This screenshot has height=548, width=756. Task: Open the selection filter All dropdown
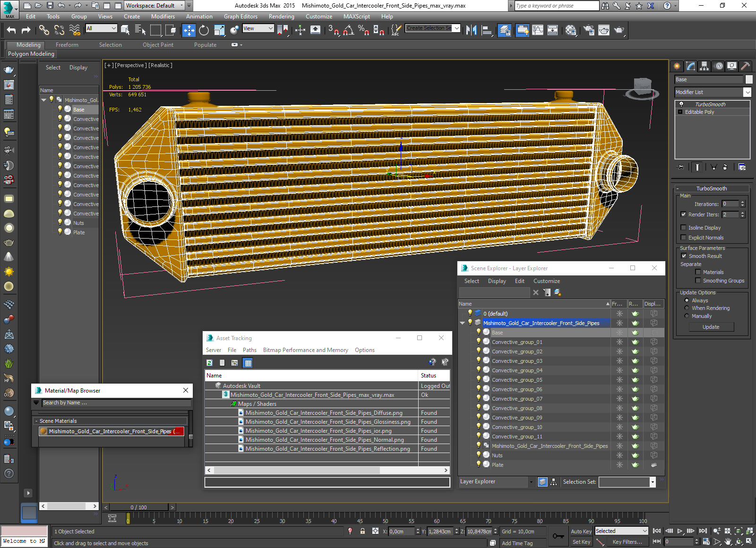pyautogui.click(x=101, y=28)
